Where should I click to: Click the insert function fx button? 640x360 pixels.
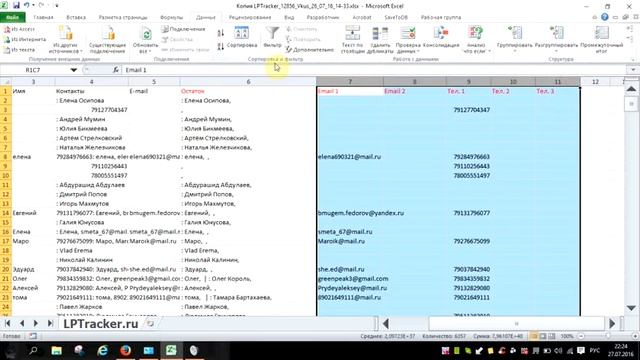point(116,70)
